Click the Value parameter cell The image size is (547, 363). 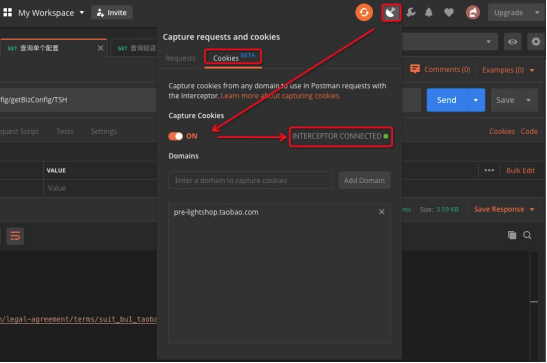pos(100,188)
